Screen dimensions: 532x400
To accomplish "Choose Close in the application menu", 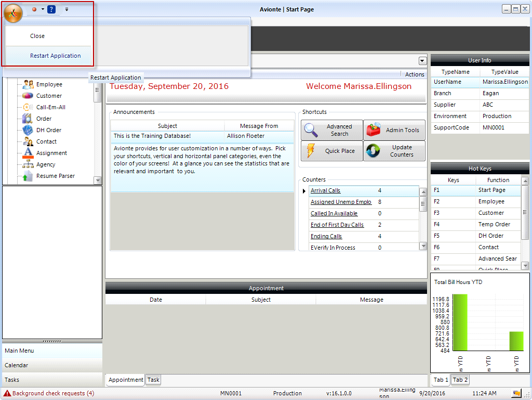I will tap(37, 36).
